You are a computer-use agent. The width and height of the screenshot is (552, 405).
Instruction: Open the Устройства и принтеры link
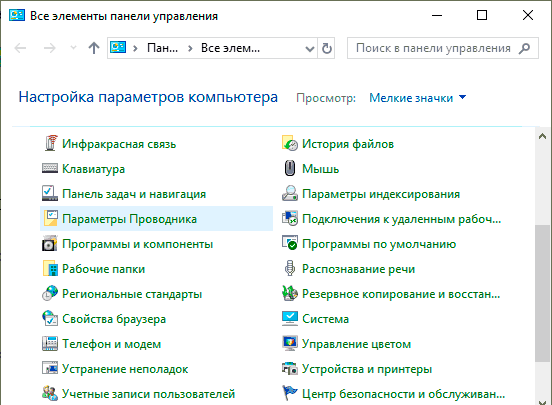click(x=367, y=369)
